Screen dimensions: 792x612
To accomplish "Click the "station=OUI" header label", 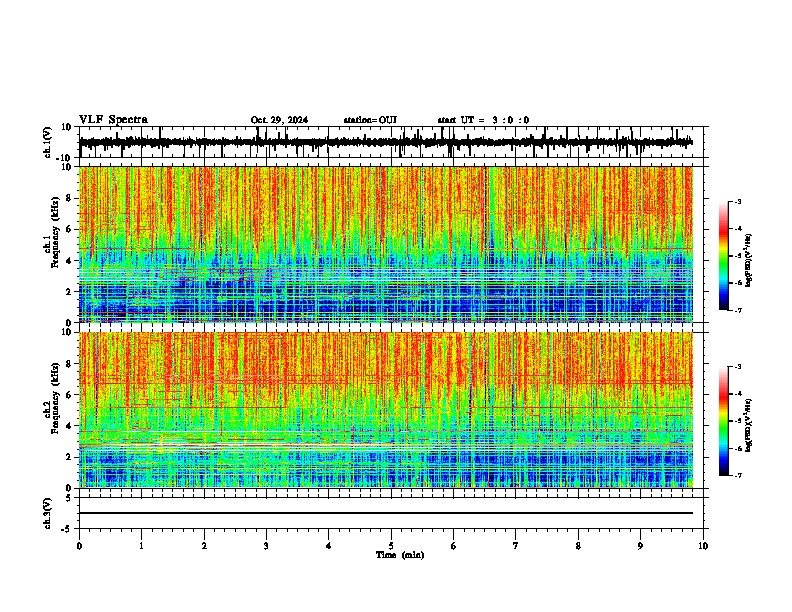I will [x=370, y=120].
